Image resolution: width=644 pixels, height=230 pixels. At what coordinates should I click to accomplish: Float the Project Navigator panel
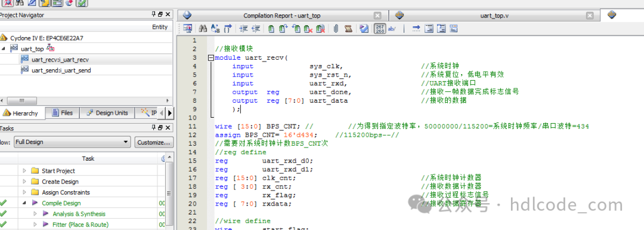pos(160,15)
